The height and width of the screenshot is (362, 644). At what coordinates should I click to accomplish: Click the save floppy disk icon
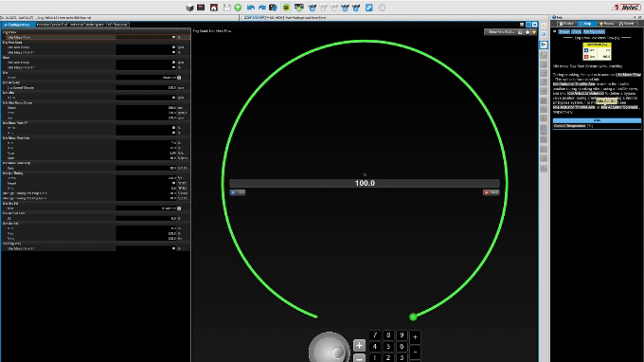(226, 8)
